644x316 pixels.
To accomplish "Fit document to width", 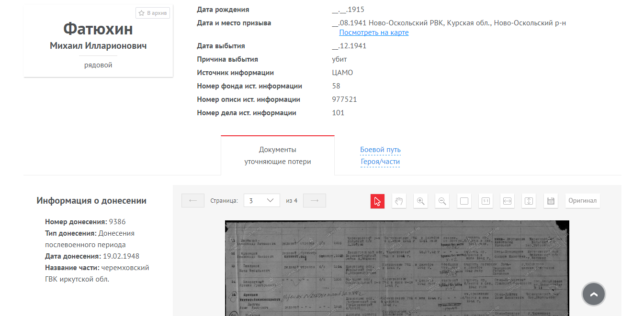I will pos(507,201).
